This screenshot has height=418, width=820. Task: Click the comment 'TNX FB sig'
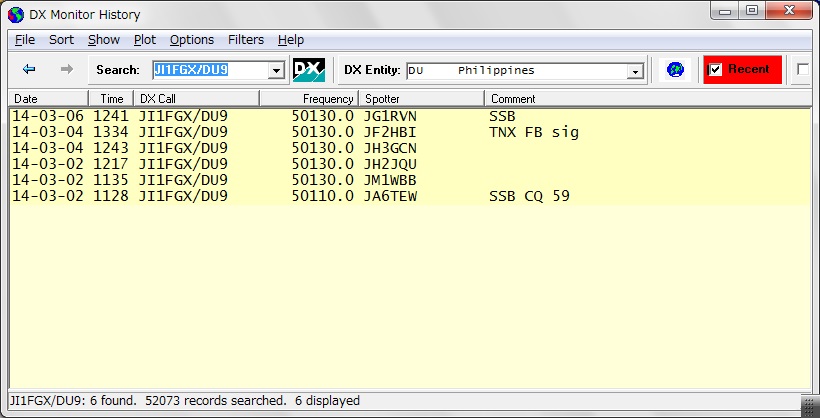click(534, 132)
